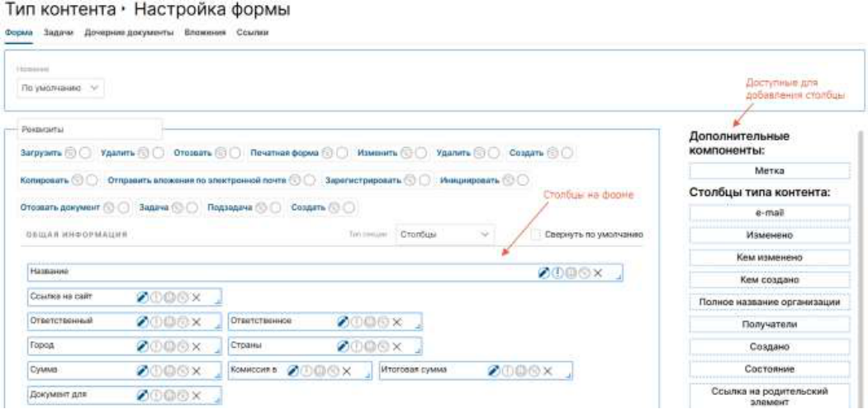
Task: Click exclamation icon in Ответственный field
Action: click(156, 321)
